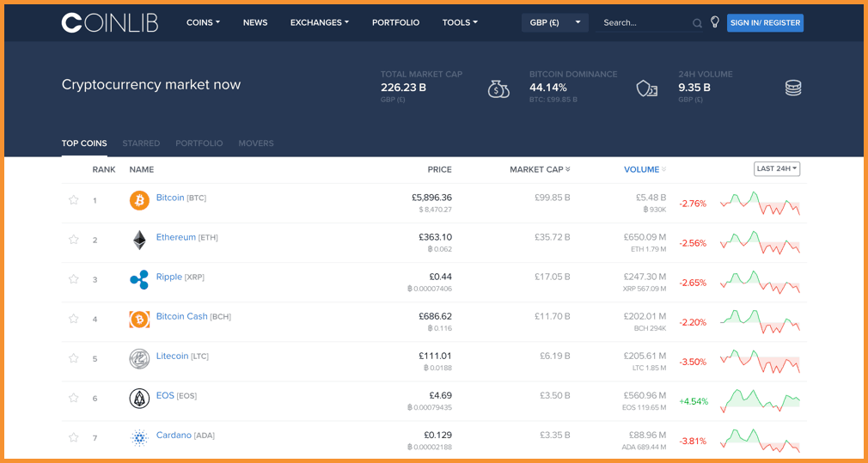Click the Ripple blue logo
868x463 pixels.
pos(139,280)
